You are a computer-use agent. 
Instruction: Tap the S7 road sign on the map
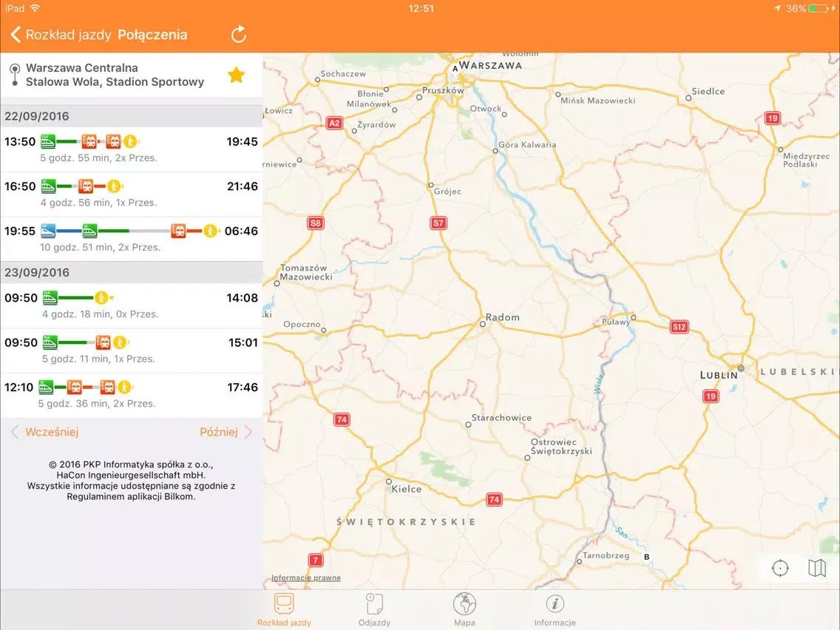click(x=438, y=223)
